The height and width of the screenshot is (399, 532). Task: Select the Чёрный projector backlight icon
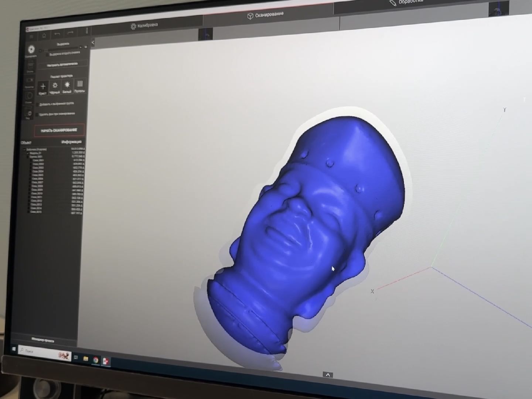coord(55,86)
